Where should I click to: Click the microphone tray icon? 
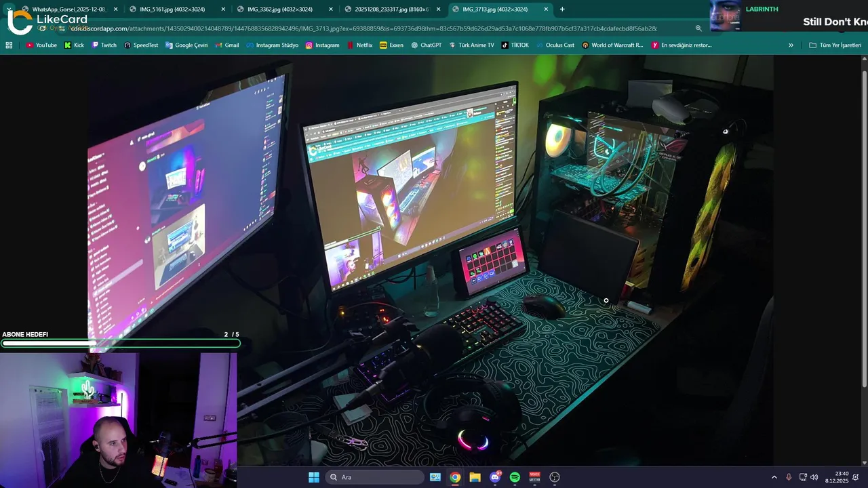(x=789, y=477)
